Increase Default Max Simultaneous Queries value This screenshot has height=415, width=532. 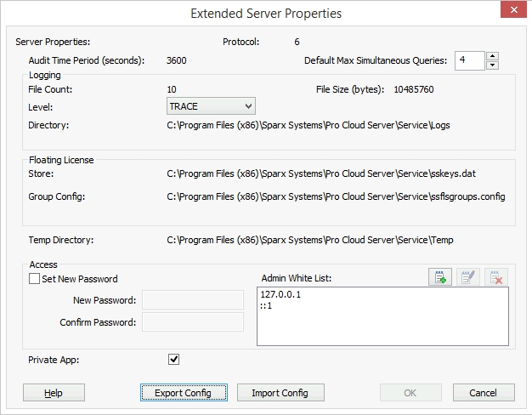coord(492,56)
